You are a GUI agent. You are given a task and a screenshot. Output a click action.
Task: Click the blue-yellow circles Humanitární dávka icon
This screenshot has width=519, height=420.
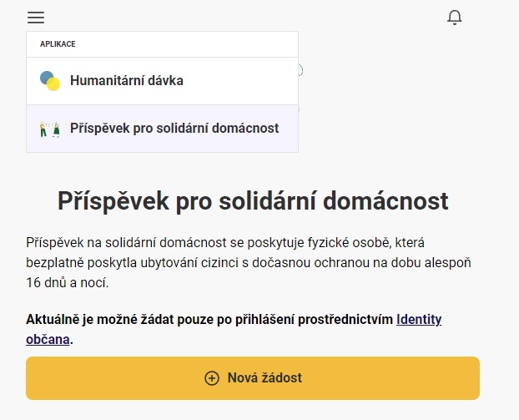click(x=50, y=81)
